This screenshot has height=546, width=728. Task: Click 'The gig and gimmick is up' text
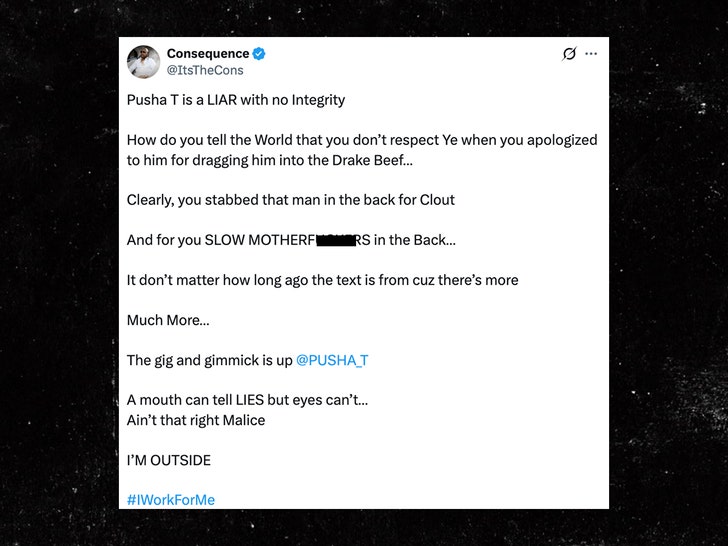pos(209,360)
